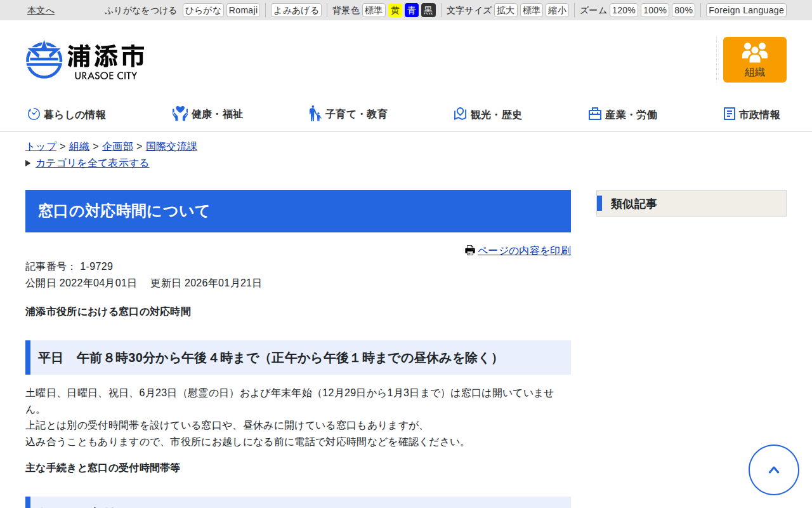This screenshot has height=508, width=812.
Task: Select the black 黒 background swatch
Action: pos(428,10)
